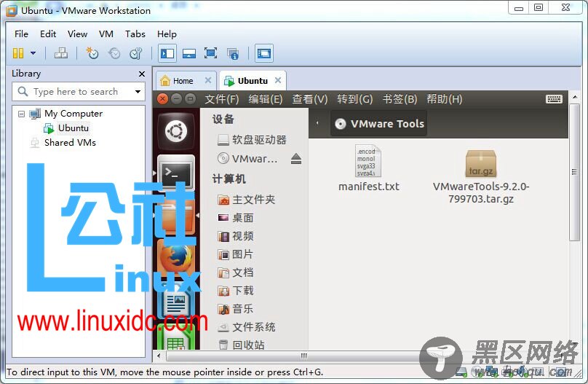Collapse the My Computer tree node
The height and width of the screenshot is (384, 588).
coord(21,114)
